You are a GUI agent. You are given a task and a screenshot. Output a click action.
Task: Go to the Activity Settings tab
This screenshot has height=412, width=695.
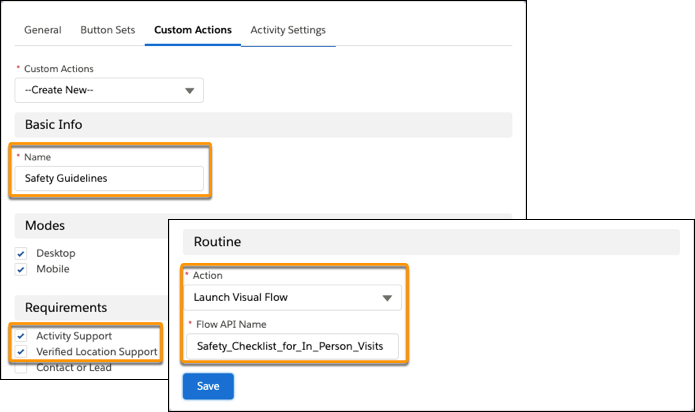coord(288,30)
